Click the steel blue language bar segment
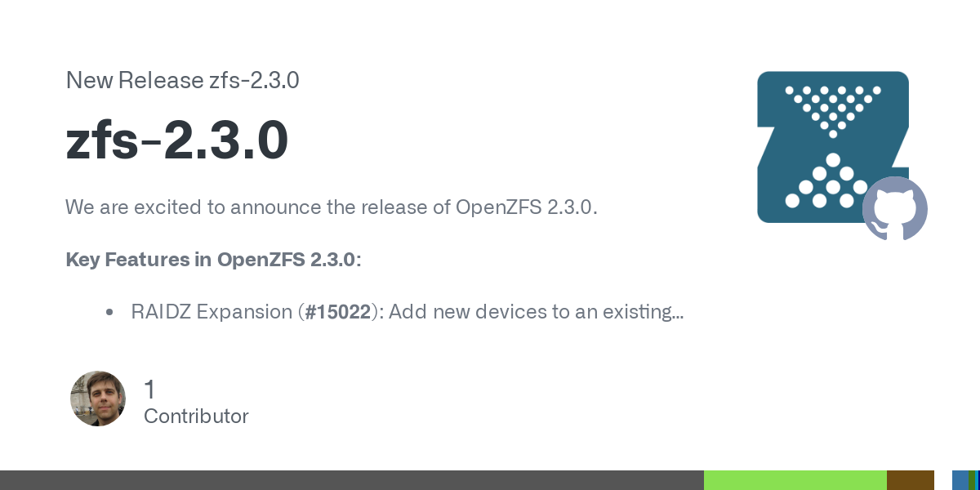This screenshot has height=490, width=980. (960, 480)
